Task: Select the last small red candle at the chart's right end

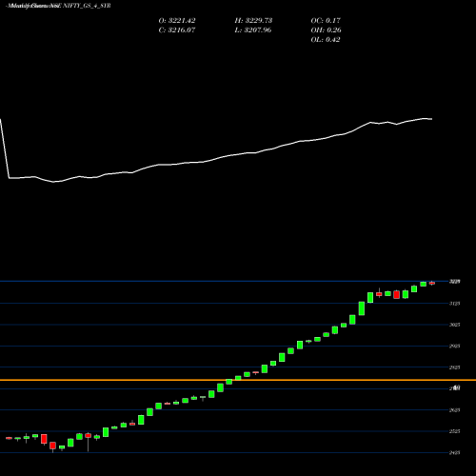Action: click(x=432, y=283)
